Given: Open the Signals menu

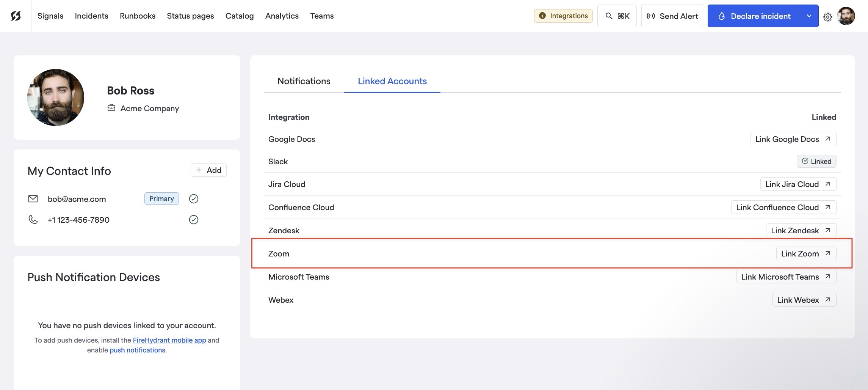Looking at the screenshot, I should point(50,16).
